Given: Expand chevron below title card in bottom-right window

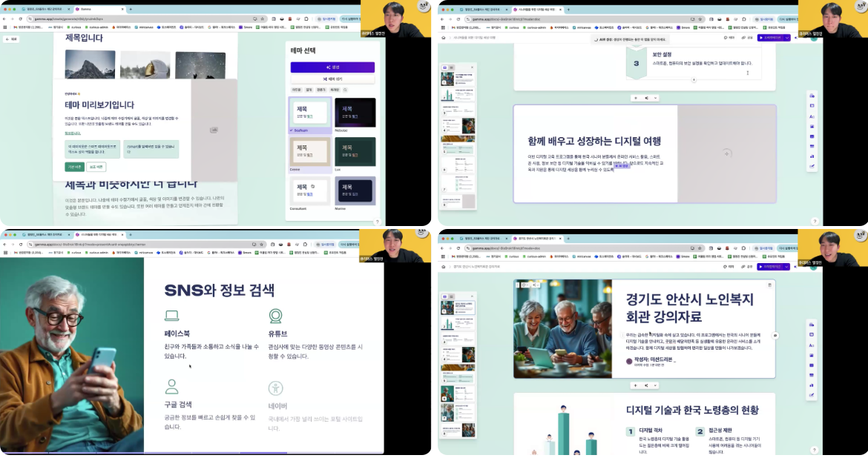Looking at the screenshot, I should (x=655, y=385).
